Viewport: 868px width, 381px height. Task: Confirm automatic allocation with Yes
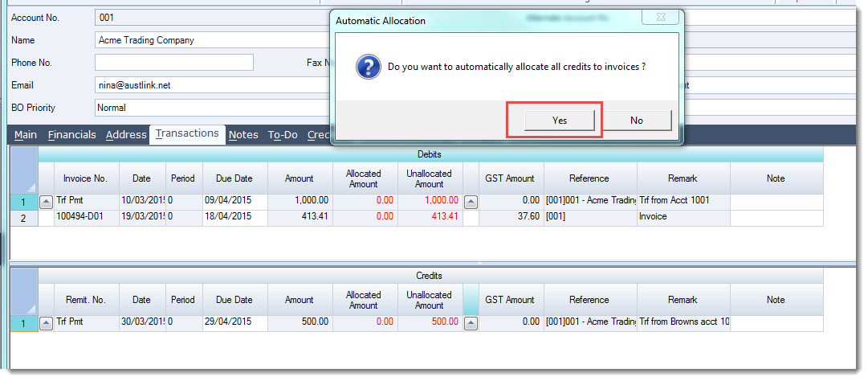click(559, 121)
